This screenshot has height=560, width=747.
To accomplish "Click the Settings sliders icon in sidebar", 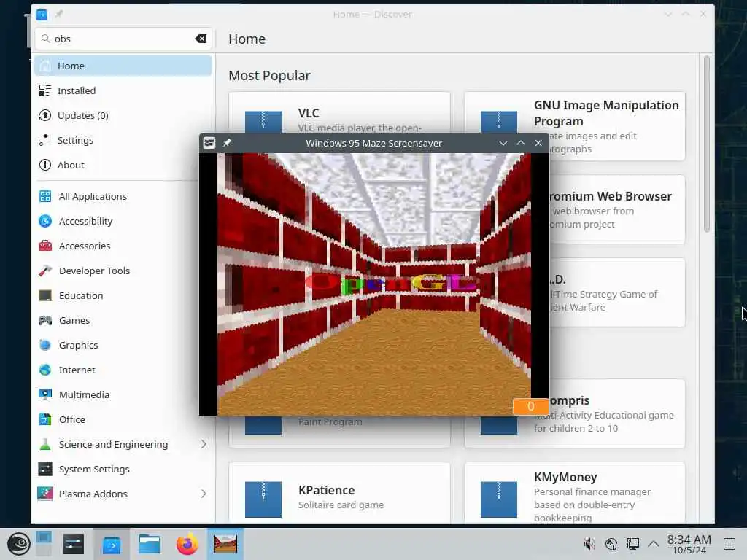I will pyautogui.click(x=44, y=140).
